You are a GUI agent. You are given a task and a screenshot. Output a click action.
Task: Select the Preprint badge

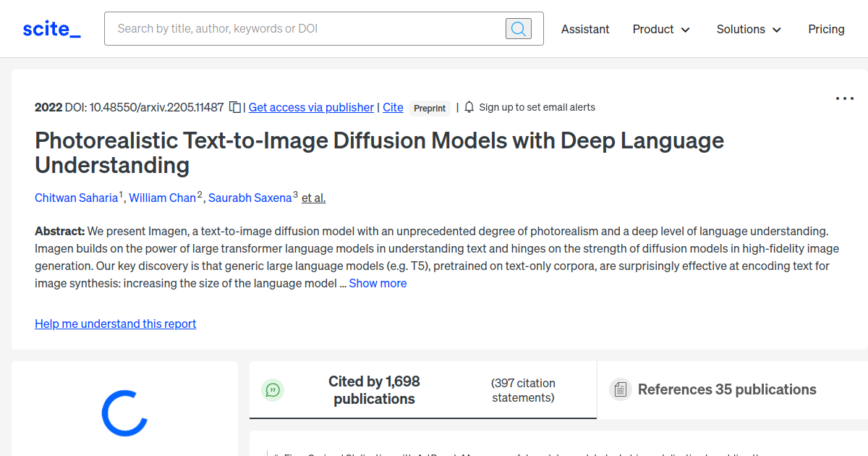click(430, 108)
